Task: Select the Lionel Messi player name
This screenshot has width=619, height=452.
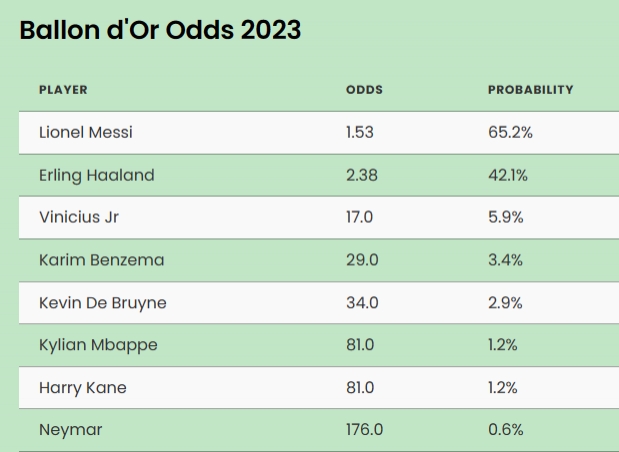Action: point(86,132)
